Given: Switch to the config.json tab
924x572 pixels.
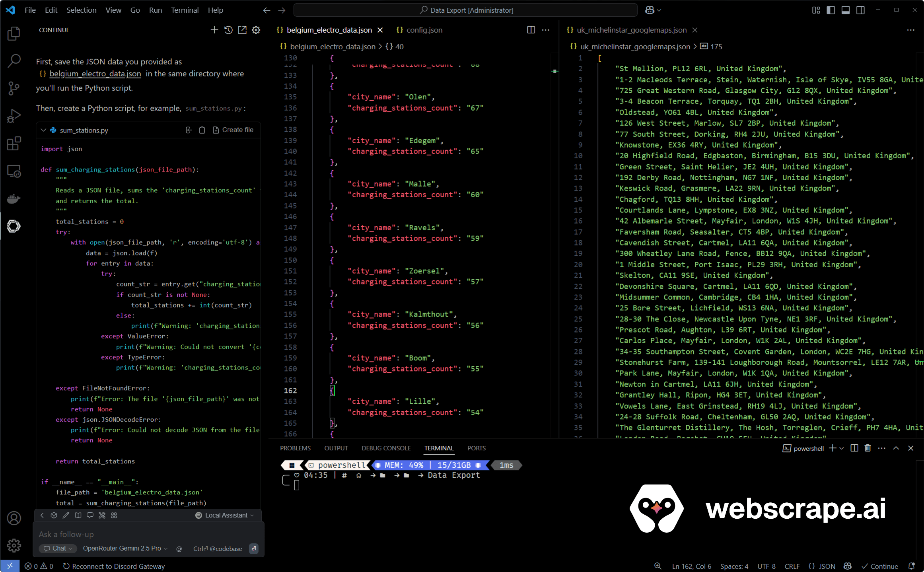Looking at the screenshot, I should tap(424, 30).
